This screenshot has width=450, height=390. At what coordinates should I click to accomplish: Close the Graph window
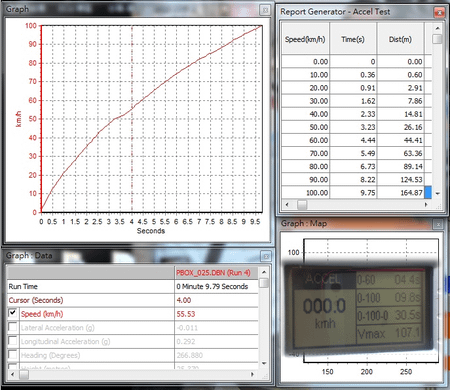(x=265, y=10)
